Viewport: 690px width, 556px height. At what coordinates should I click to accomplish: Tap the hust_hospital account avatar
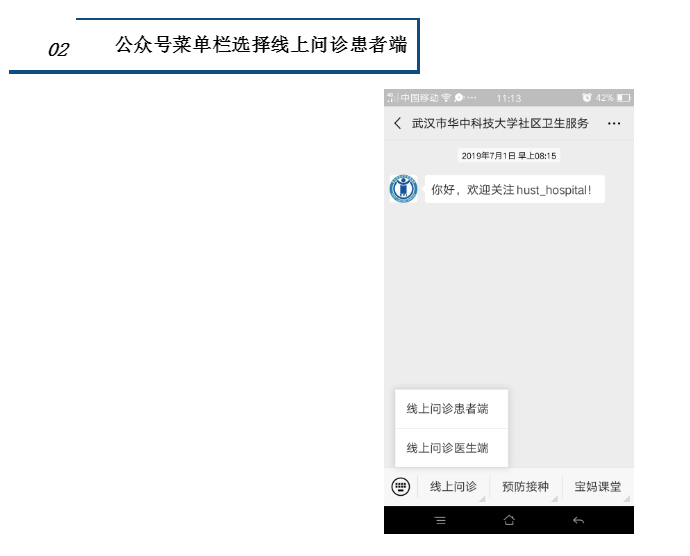tap(403, 189)
